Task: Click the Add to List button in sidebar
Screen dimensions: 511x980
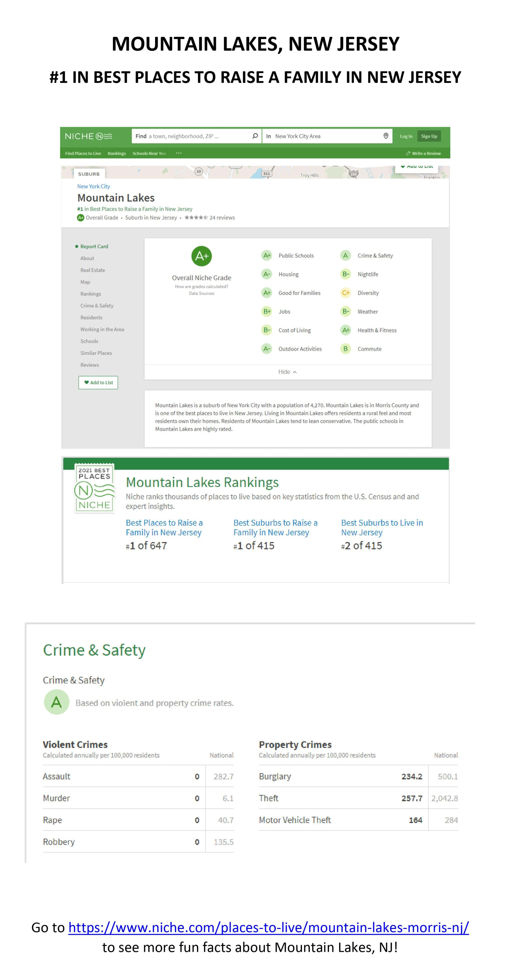Action: (x=98, y=382)
